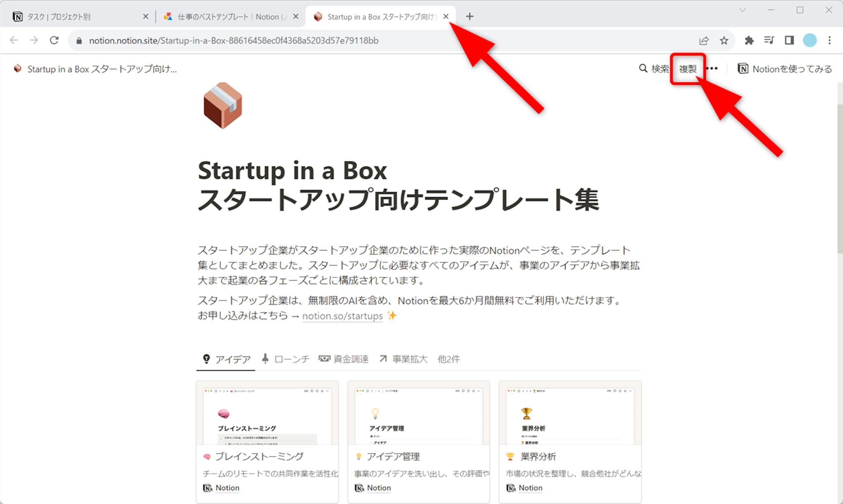Open the Notion 検索 search
Viewport: 843px width, 504px height.
[x=654, y=69]
